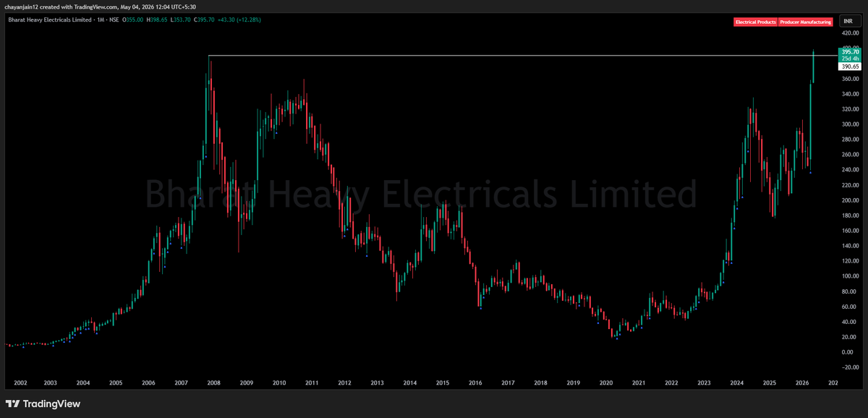This screenshot has width=868, height=418.
Task: Click the TradingView logo at bottom left
Action: (43, 404)
